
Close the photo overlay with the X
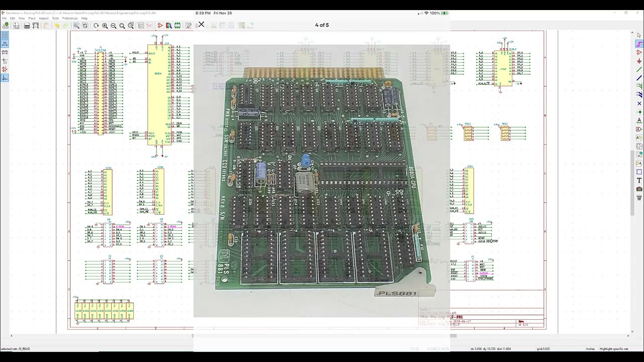pos(201,24)
